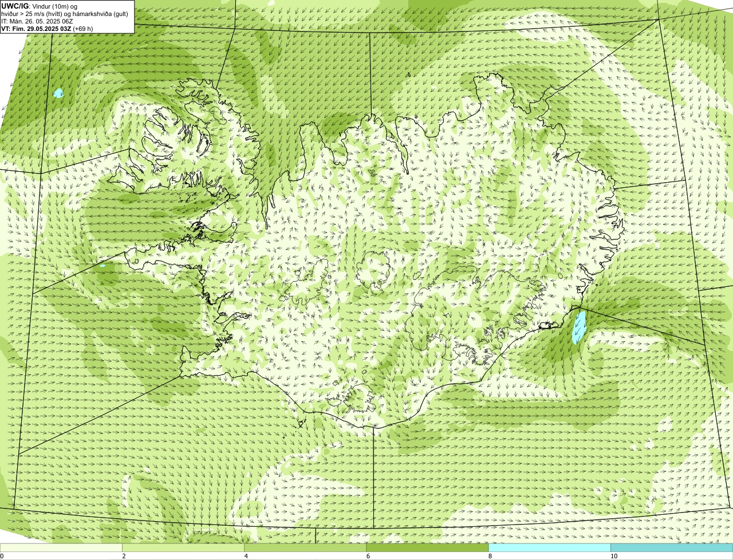This screenshot has height=560, width=733.
Task: Select the teal above-10 colorbar segment
Action: click(x=672, y=548)
